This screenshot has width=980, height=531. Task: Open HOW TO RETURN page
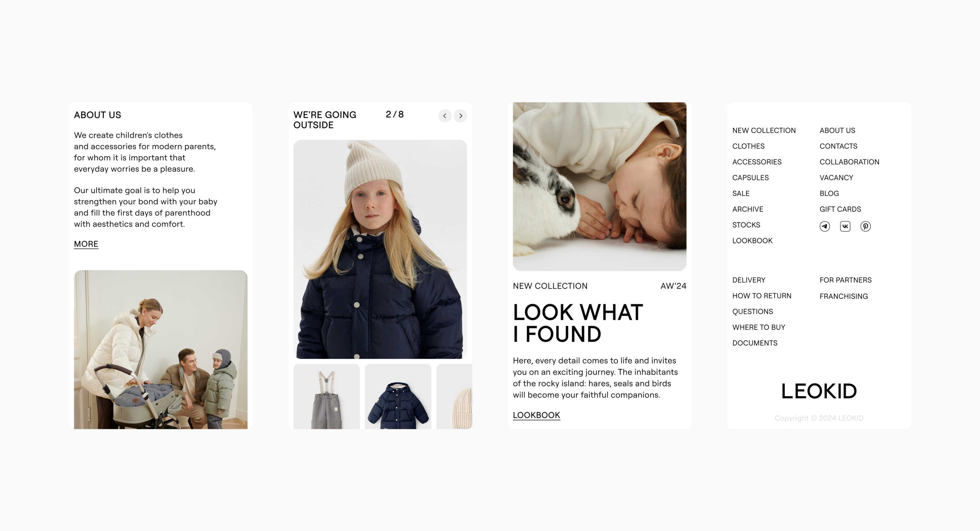[762, 296]
